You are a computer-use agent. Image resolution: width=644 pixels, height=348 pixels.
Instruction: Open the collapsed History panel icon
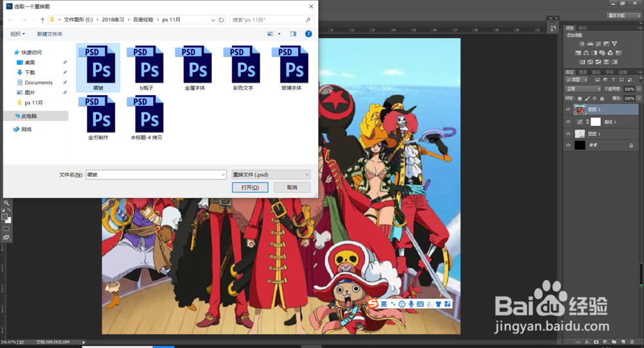pyautogui.click(x=553, y=28)
